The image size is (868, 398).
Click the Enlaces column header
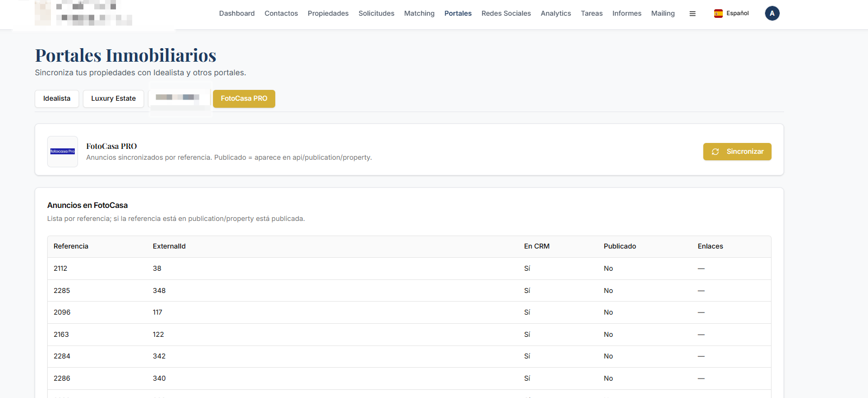coord(710,246)
